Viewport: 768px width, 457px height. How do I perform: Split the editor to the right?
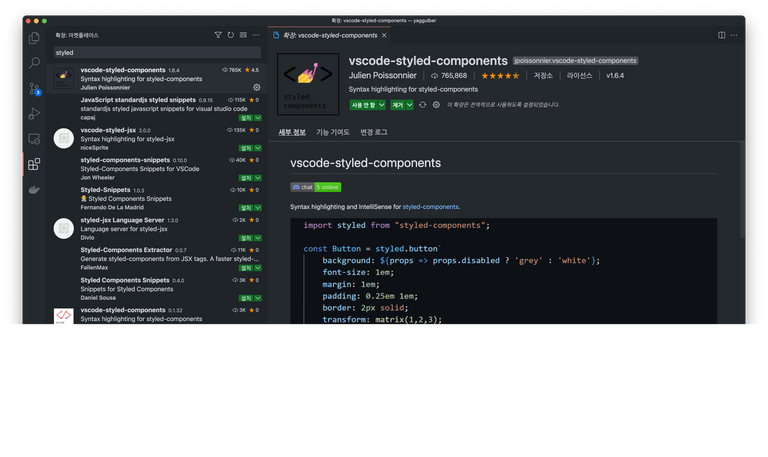(x=721, y=35)
